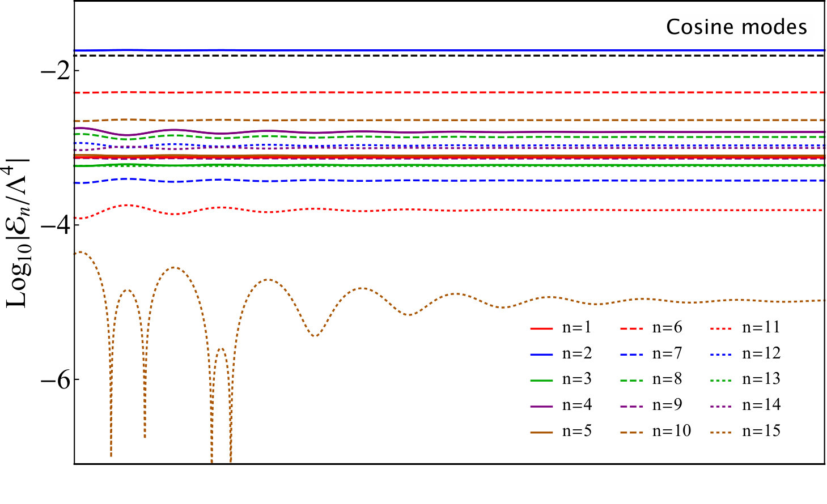
Task: Select the n=10 legend label
Action: 672,431
